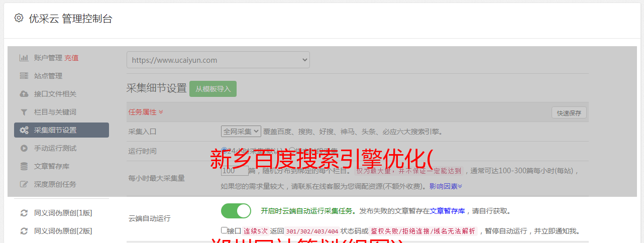Click the filter icon for 栏目与关键词
The width and height of the screenshot is (644, 243).
[x=24, y=112]
